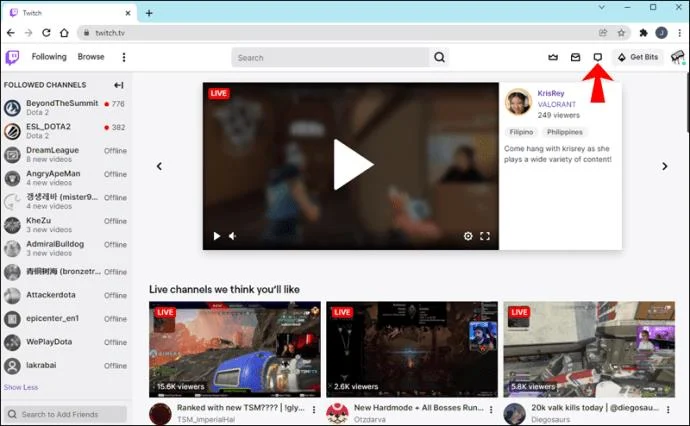690x426 pixels.
Task: Click the Twitch logo home icon
Action: 12,57
